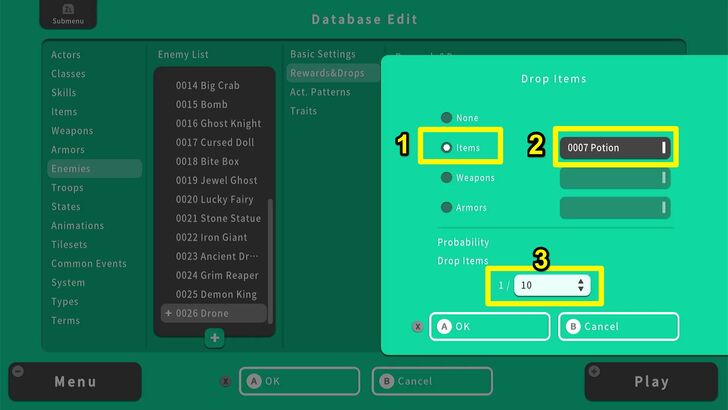Open the Weapons database category
The height and width of the screenshot is (410, 728).
[72, 130]
